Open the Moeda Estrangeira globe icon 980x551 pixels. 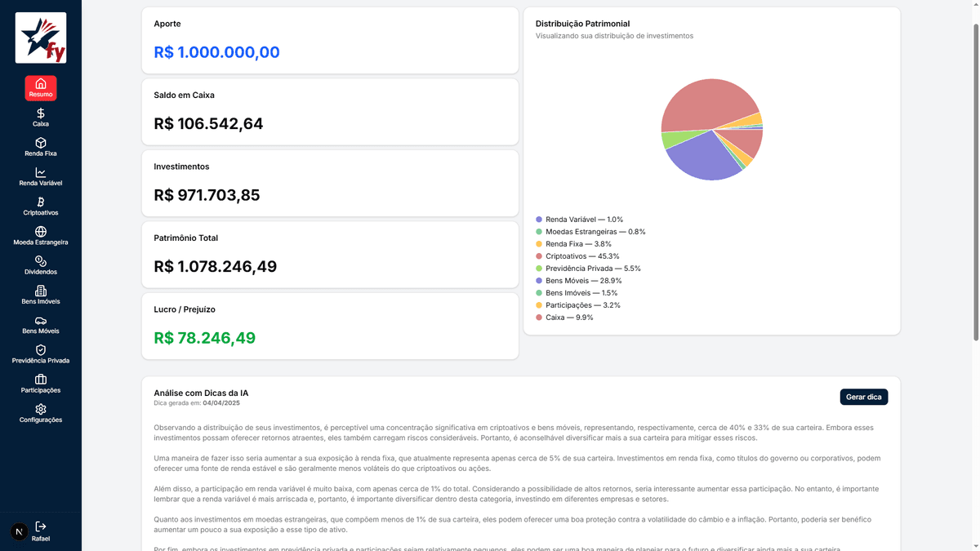tap(41, 232)
